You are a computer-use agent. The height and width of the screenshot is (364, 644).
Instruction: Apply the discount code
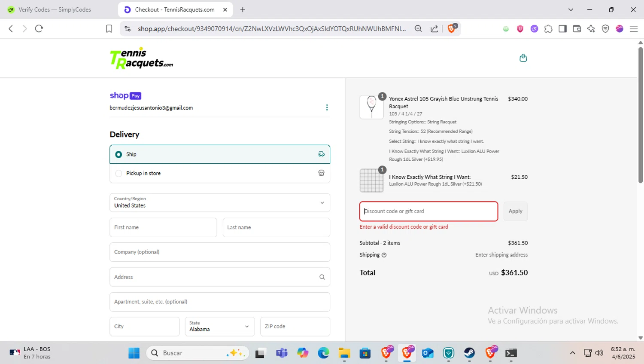point(515,211)
